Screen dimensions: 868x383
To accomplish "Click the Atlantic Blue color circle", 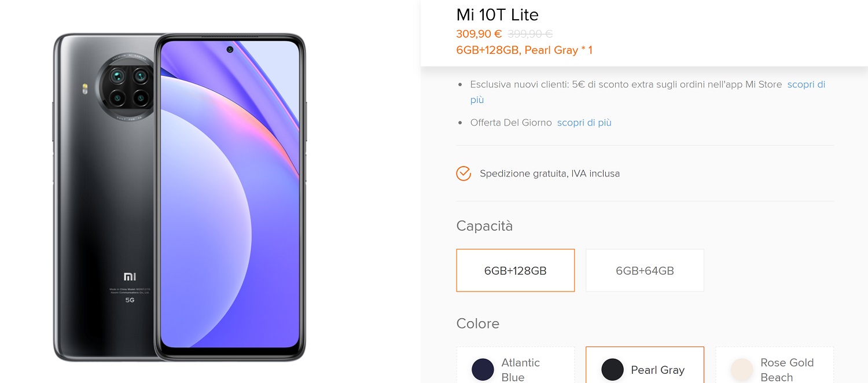I will (483, 370).
